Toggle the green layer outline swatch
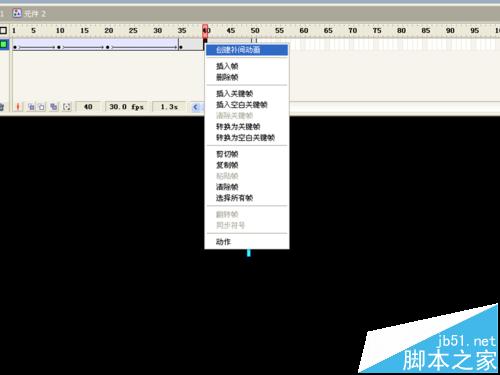500x375 pixels. tap(4, 44)
